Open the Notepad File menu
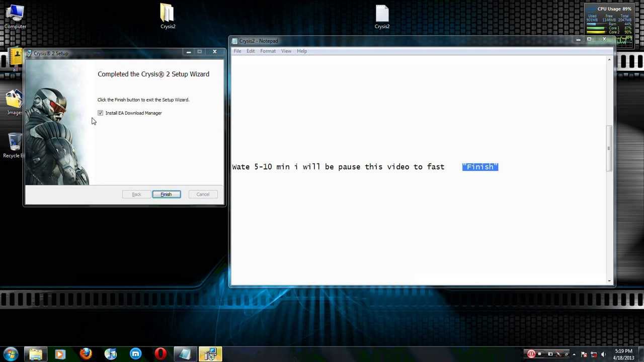 pos(237,51)
